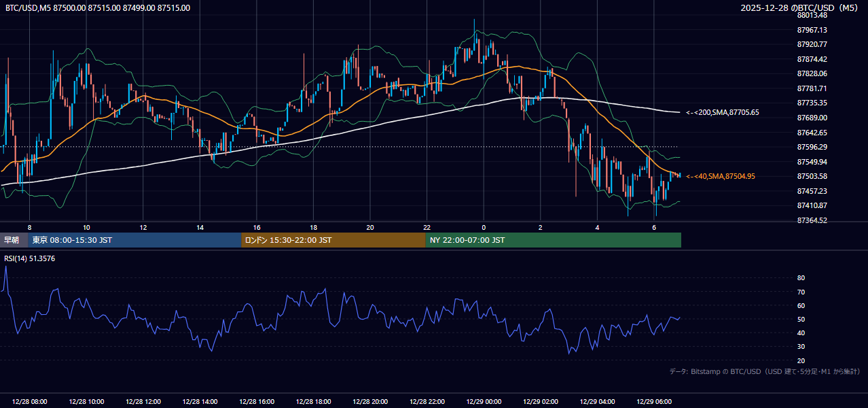This screenshot has width=868, height=408.
Task: Select the '2025-12-28 のBTC/USD（M5）' chart title
Action: point(800,8)
